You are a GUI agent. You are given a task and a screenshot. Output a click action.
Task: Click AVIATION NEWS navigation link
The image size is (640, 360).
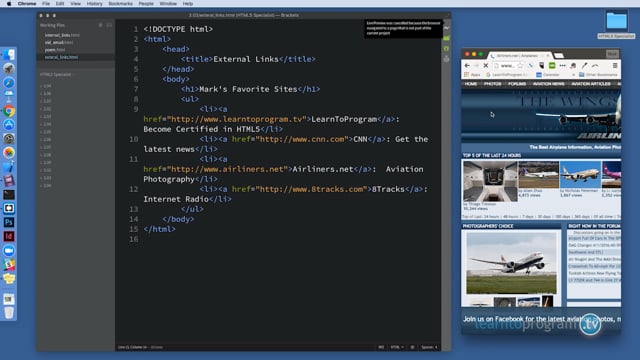coord(549,84)
